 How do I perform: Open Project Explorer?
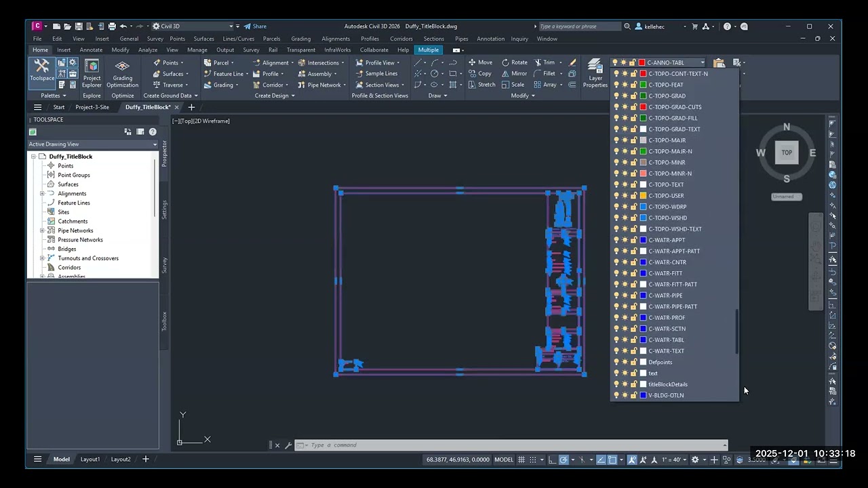[92, 73]
